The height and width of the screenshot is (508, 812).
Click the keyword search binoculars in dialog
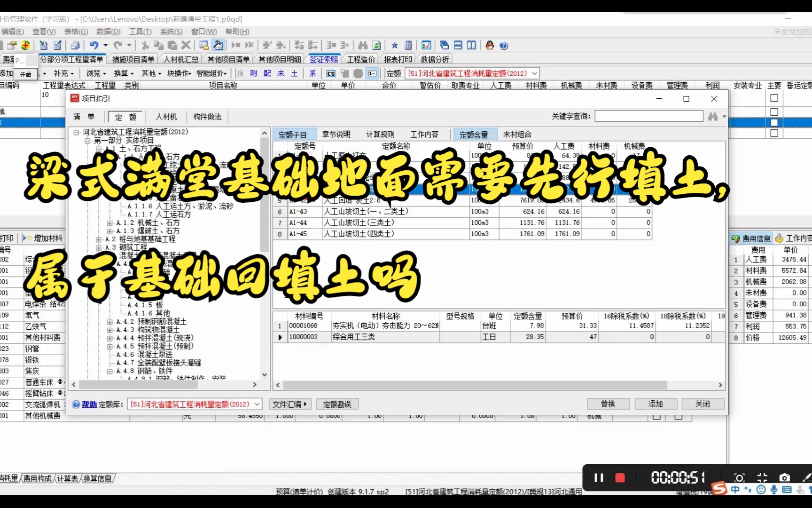pos(713,116)
